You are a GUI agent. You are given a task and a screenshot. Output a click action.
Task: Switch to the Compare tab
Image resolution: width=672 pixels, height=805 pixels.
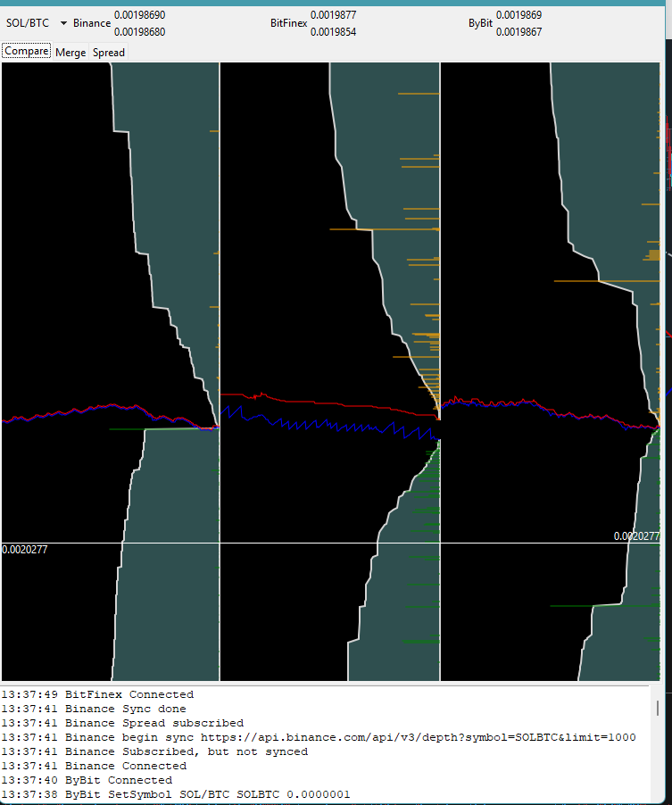pyautogui.click(x=27, y=52)
